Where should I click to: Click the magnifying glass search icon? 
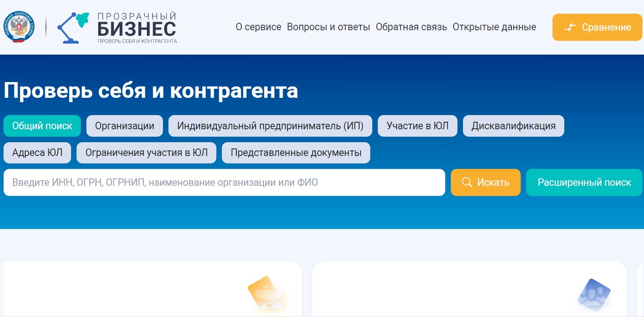(467, 182)
